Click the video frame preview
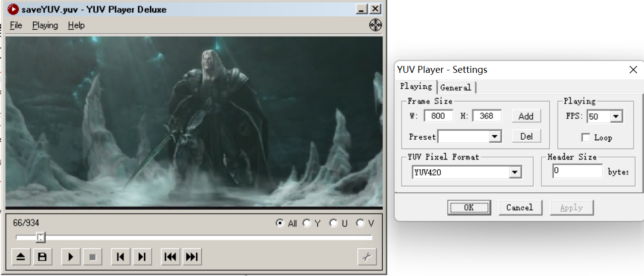This screenshot has width=644, height=276. coord(194,122)
